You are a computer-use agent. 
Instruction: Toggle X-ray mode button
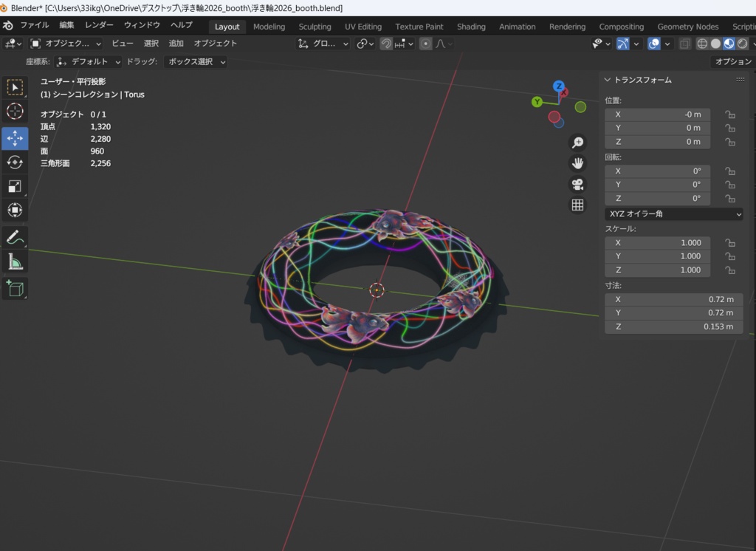(684, 44)
